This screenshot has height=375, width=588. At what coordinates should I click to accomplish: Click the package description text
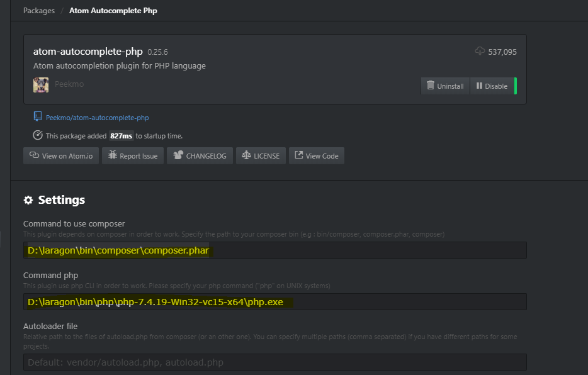coord(119,66)
